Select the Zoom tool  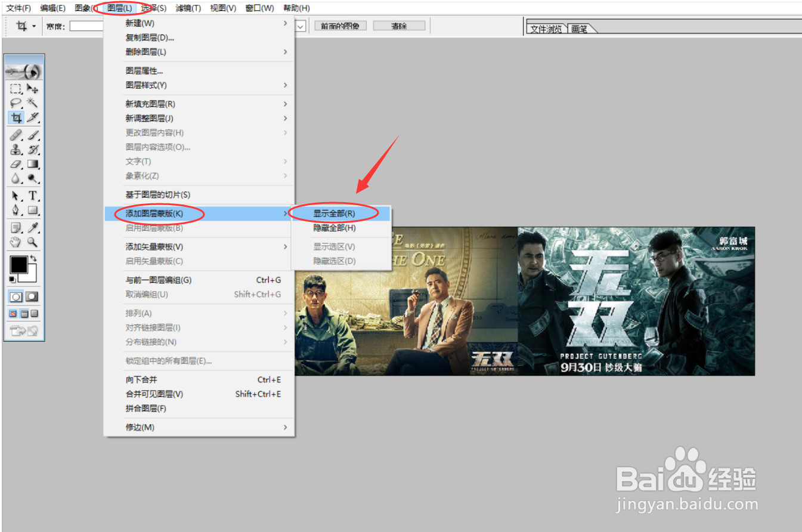[33, 242]
